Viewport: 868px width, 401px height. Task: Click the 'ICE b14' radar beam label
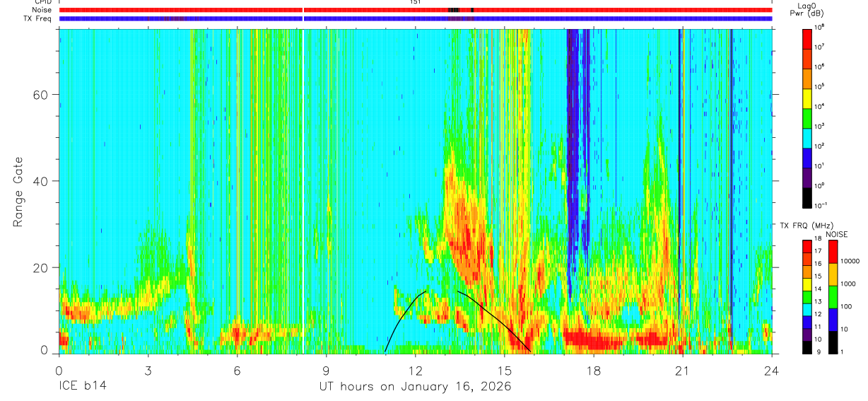(83, 387)
